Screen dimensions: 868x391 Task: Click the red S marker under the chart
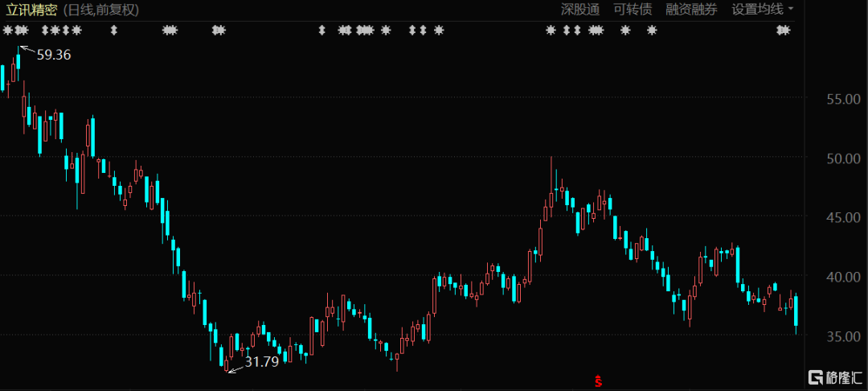(x=599, y=381)
